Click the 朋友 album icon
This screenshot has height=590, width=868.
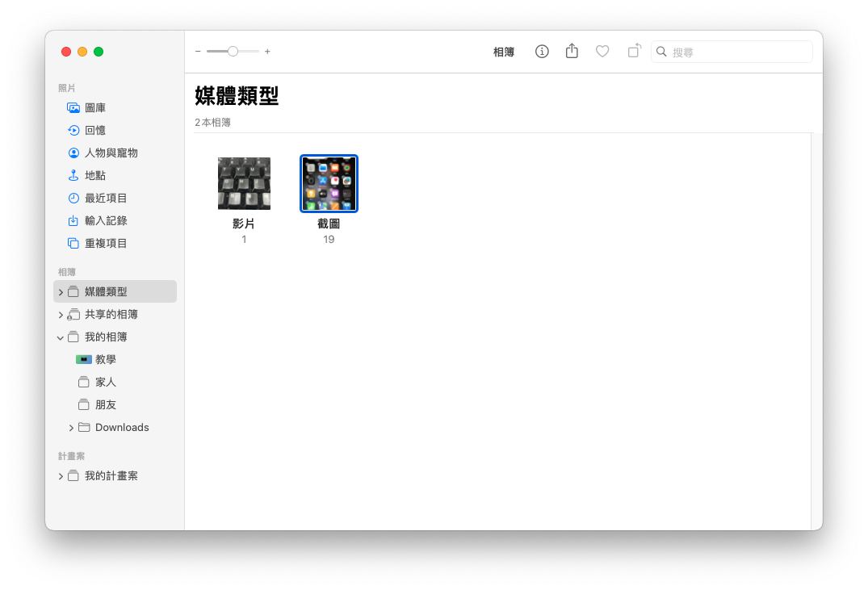(x=84, y=405)
